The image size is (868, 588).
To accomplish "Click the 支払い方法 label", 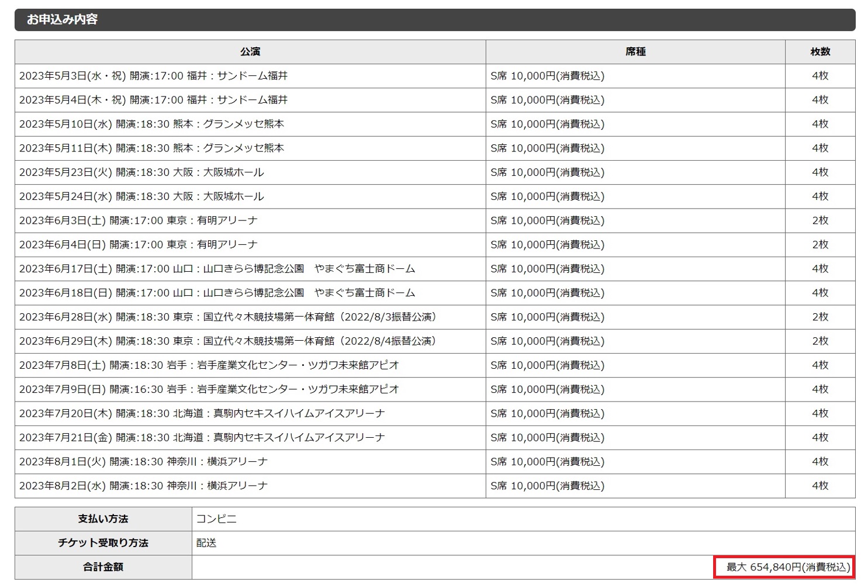I will [103, 519].
